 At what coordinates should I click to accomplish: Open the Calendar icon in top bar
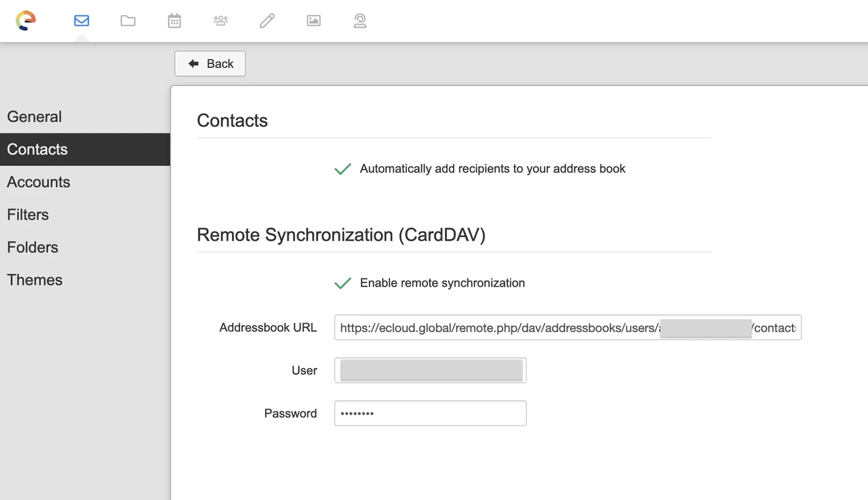tap(174, 20)
